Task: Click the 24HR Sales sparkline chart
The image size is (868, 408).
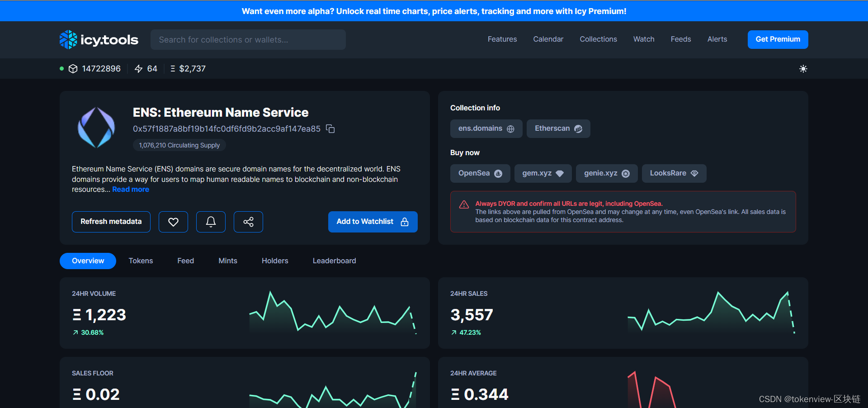Action: click(711, 313)
